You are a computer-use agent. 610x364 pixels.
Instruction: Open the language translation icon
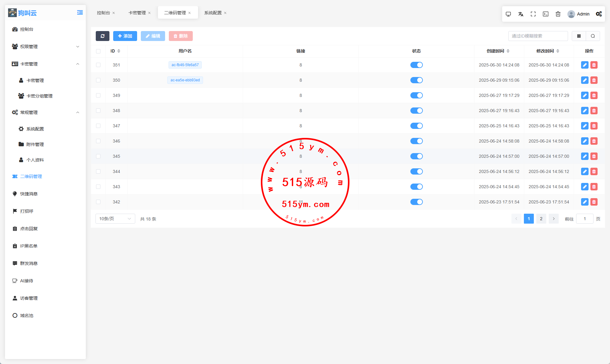click(x=521, y=14)
